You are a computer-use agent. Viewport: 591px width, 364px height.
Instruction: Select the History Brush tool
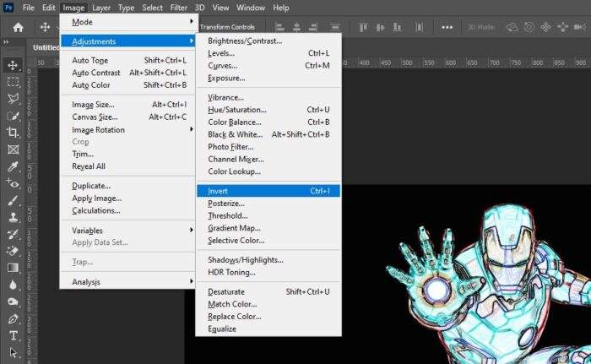click(13, 234)
